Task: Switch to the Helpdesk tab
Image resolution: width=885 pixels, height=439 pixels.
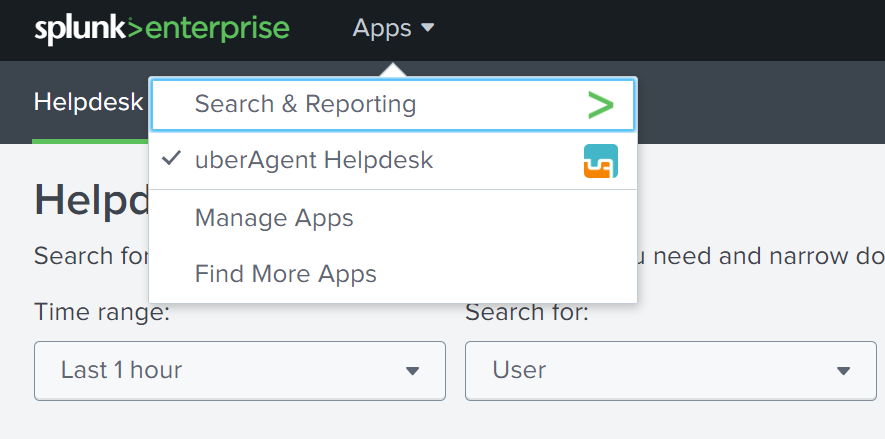Action: 88,102
